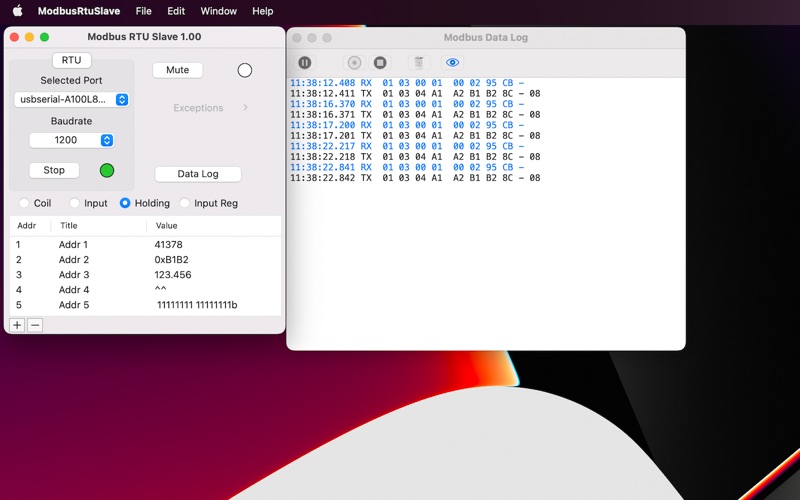Select the Addr 3 title cell
Viewport: 800px width, 500px height.
74,274
